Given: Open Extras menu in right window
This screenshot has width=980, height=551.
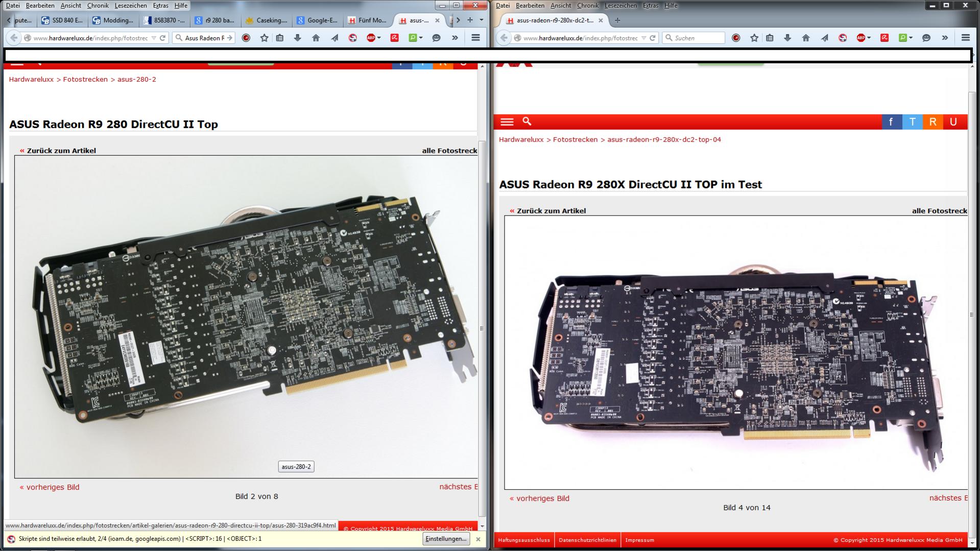Looking at the screenshot, I should point(650,6).
